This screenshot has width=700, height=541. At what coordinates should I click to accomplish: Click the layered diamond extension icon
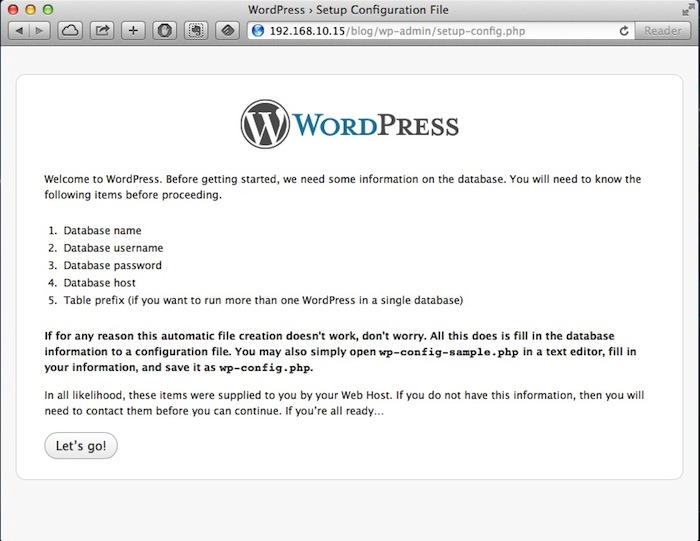(228, 31)
